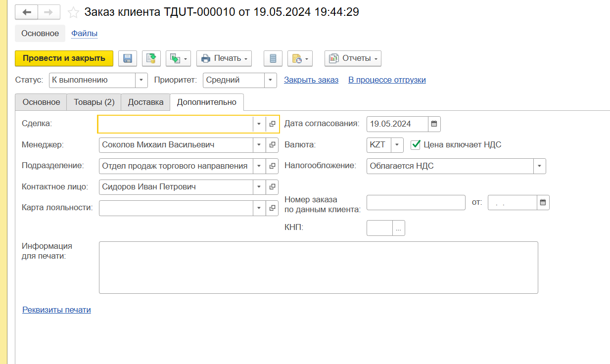Image resolution: width=610 pixels, height=364 pixels.
Task: Open the Менеджер record via open icon
Action: [x=272, y=145]
